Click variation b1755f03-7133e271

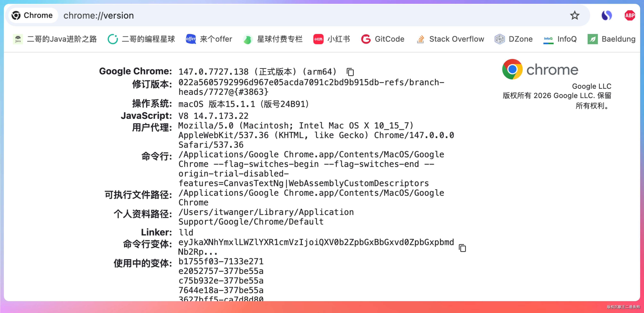[221, 261]
